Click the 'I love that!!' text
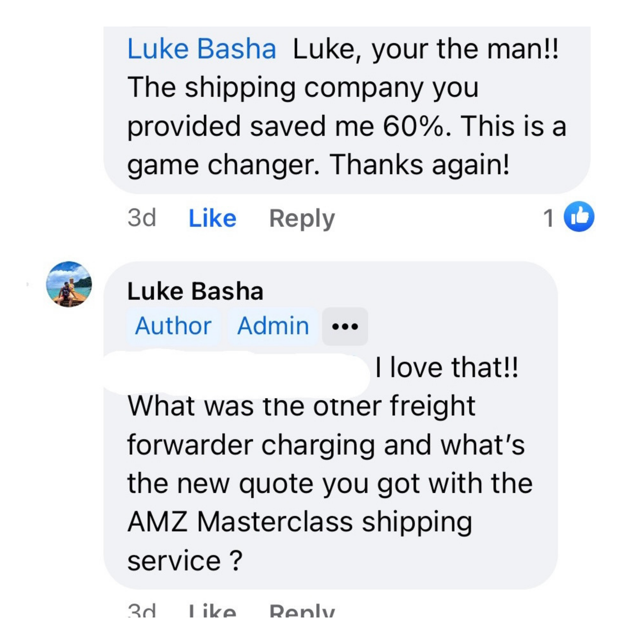Viewport: 644px width, 644px height. (x=447, y=367)
